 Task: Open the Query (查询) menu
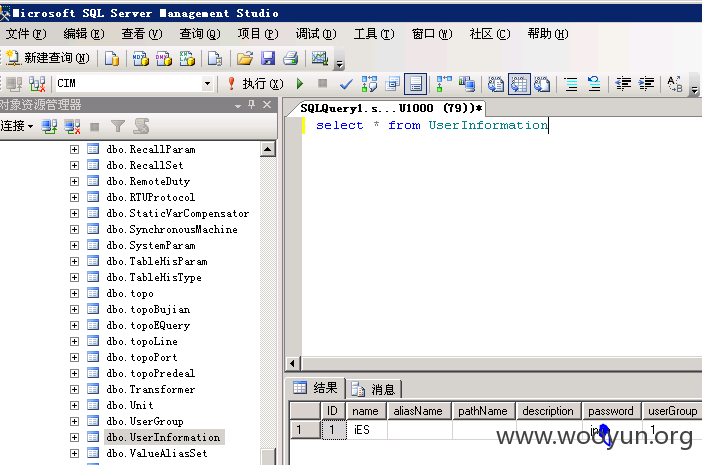pos(200,34)
